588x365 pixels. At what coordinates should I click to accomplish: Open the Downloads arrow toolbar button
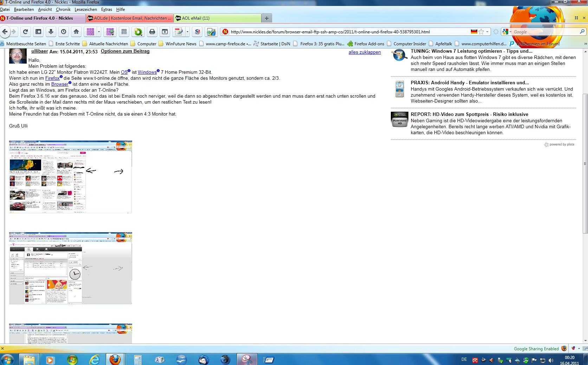[x=51, y=32]
